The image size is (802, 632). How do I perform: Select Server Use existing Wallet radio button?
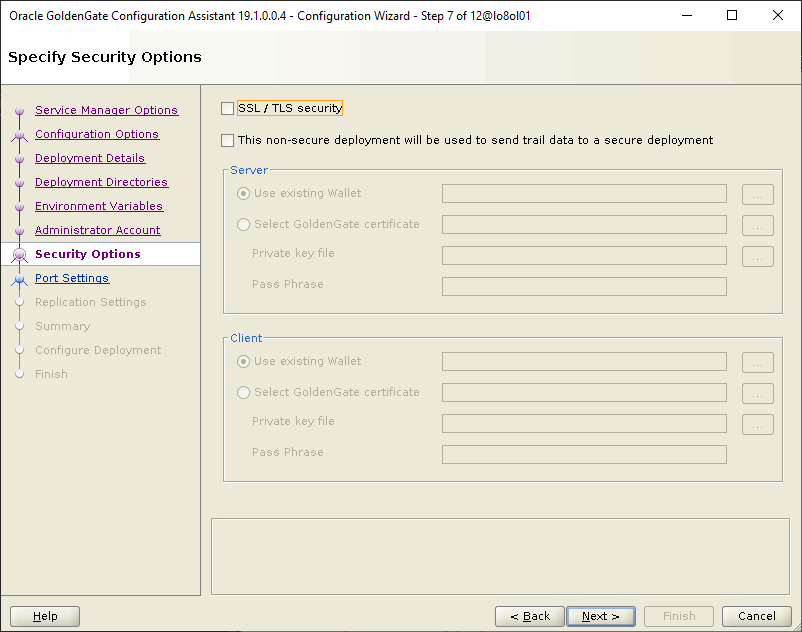click(243, 194)
